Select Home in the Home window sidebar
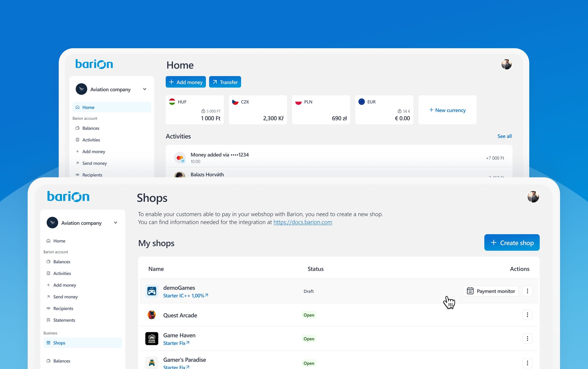The width and height of the screenshot is (588, 369). click(x=112, y=107)
